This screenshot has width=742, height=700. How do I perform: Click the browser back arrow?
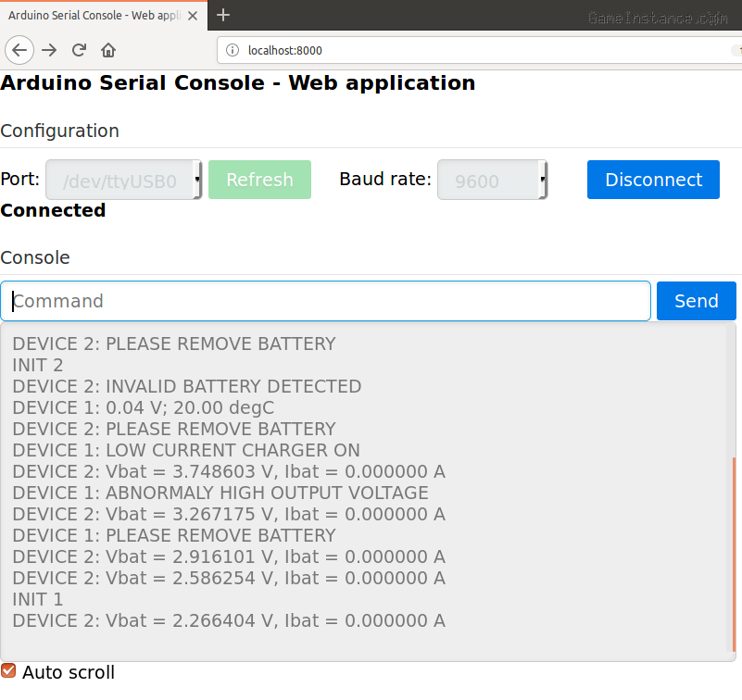(19, 50)
